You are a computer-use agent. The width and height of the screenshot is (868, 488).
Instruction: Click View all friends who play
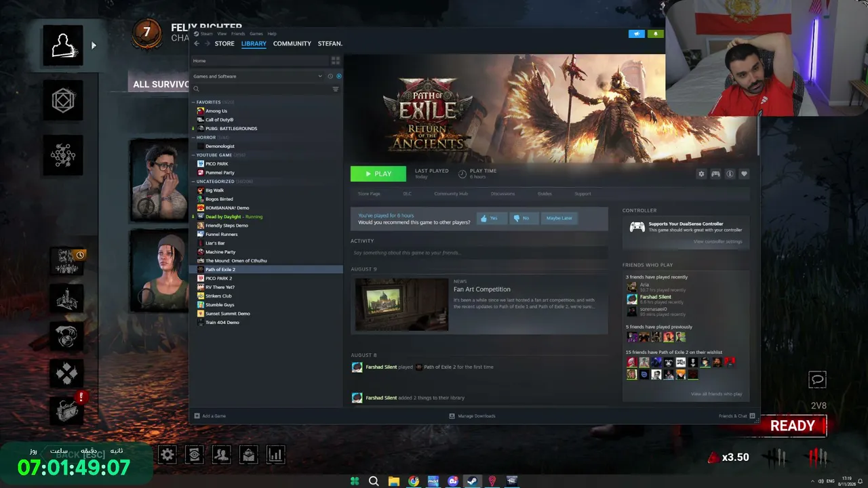click(x=716, y=394)
